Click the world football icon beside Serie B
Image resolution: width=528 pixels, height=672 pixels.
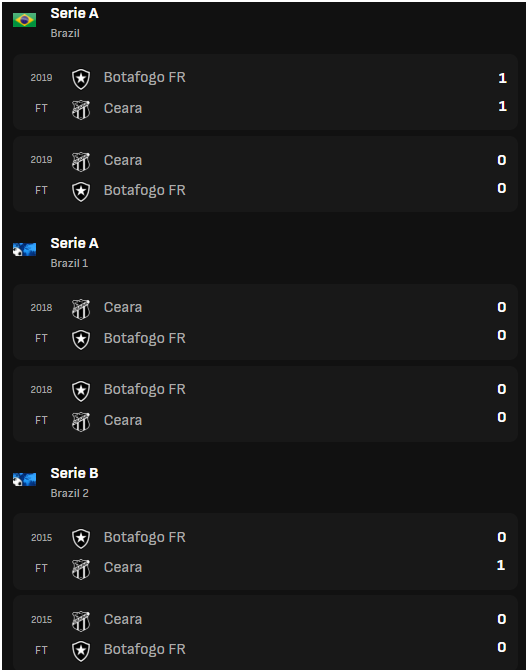24,479
